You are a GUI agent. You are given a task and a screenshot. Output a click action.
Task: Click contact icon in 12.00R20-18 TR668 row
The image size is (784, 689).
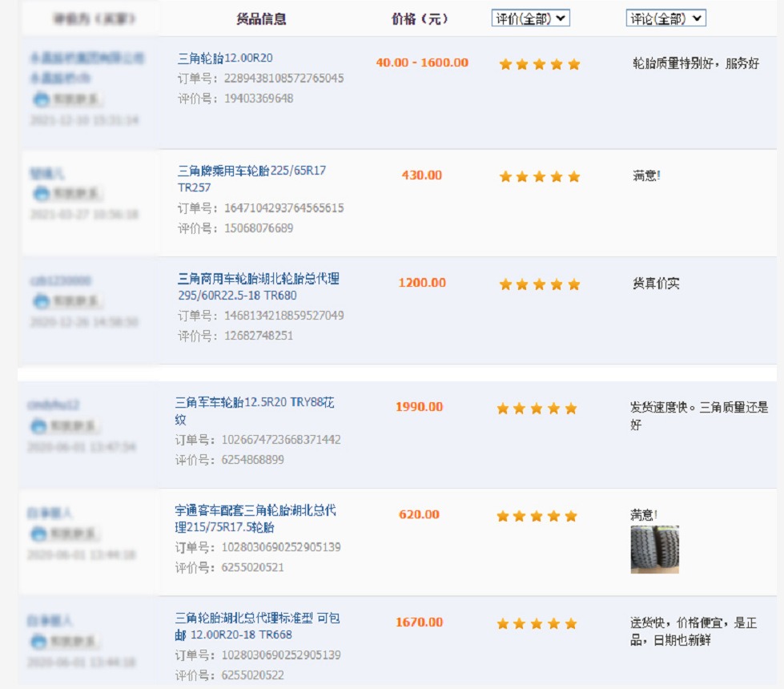click(66, 642)
